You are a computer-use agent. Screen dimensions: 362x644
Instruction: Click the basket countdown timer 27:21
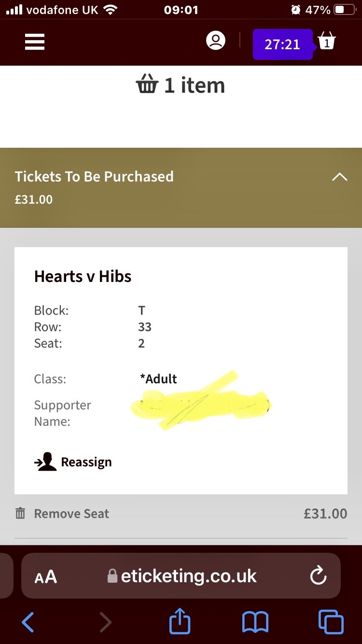pyautogui.click(x=282, y=44)
